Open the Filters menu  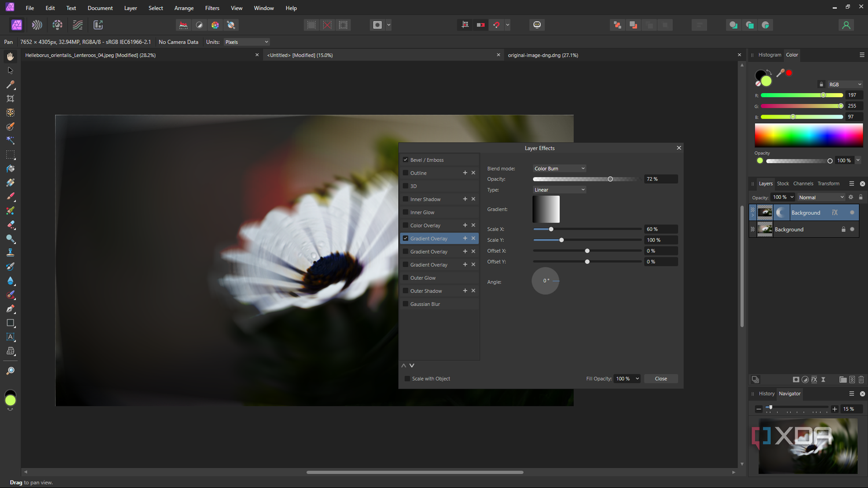point(212,8)
